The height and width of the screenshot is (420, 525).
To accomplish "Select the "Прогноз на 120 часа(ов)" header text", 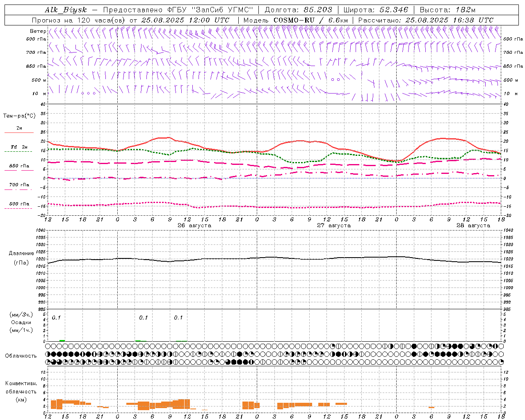I will coord(79,20).
